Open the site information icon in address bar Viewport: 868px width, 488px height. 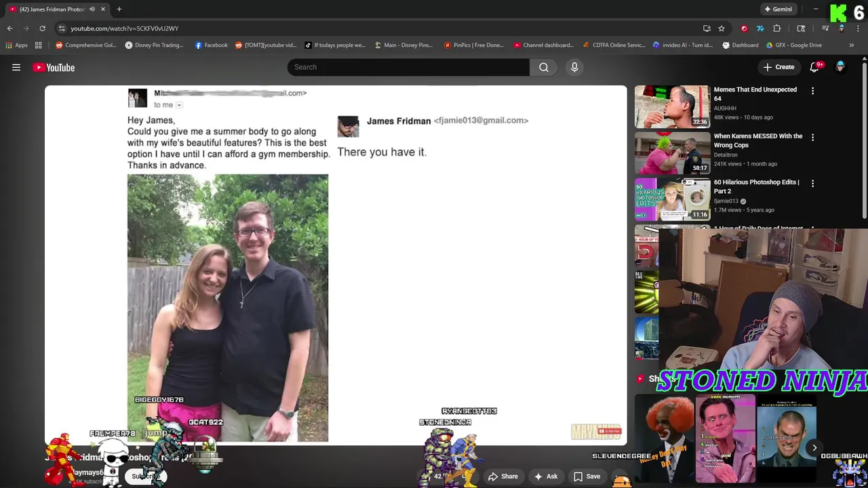click(62, 28)
